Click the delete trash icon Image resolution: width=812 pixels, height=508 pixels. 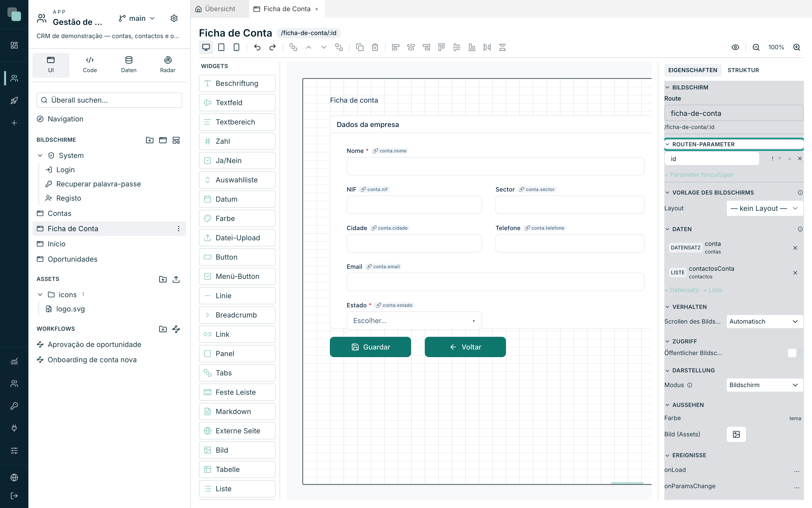coord(375,47)
